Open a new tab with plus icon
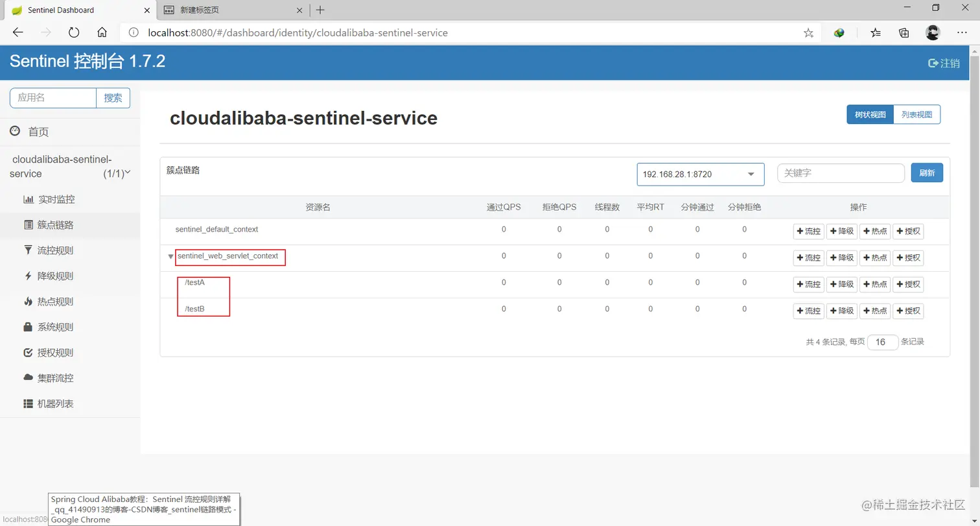Viewport: 980px width, 526px height. (x=320, y=10)
